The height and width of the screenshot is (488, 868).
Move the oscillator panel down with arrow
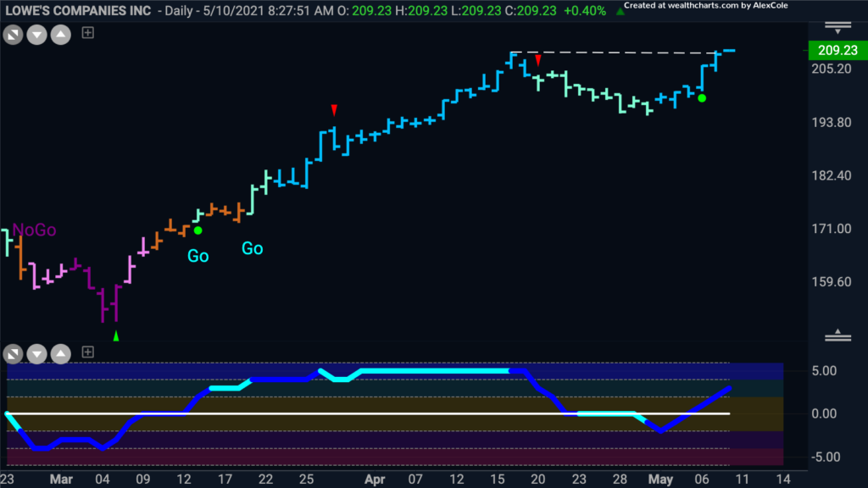pyautogui.click(x=37, y=354)
